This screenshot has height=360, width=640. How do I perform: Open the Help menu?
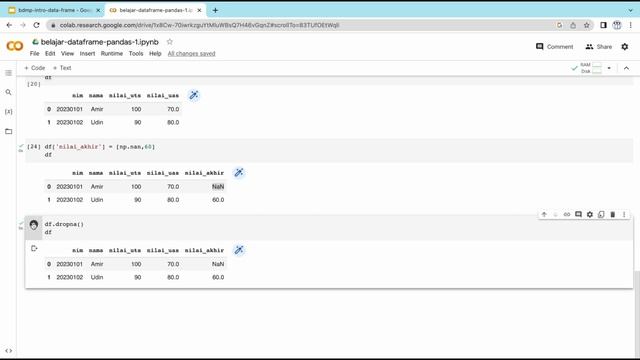[155, 53]
